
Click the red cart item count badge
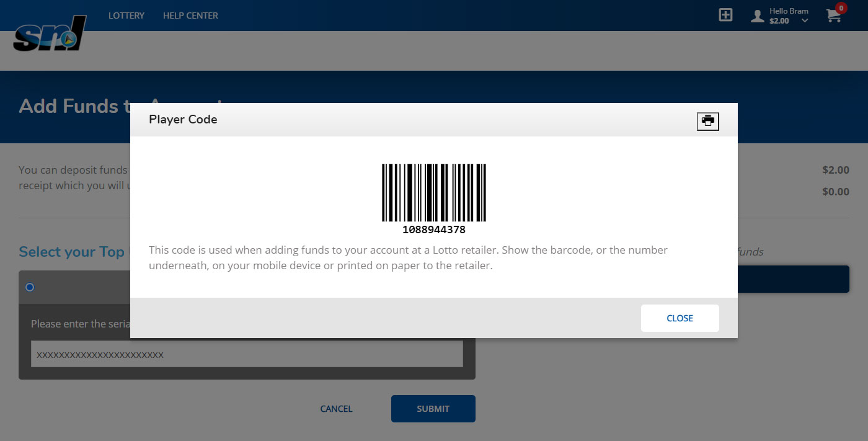click(x=841, y=8)
